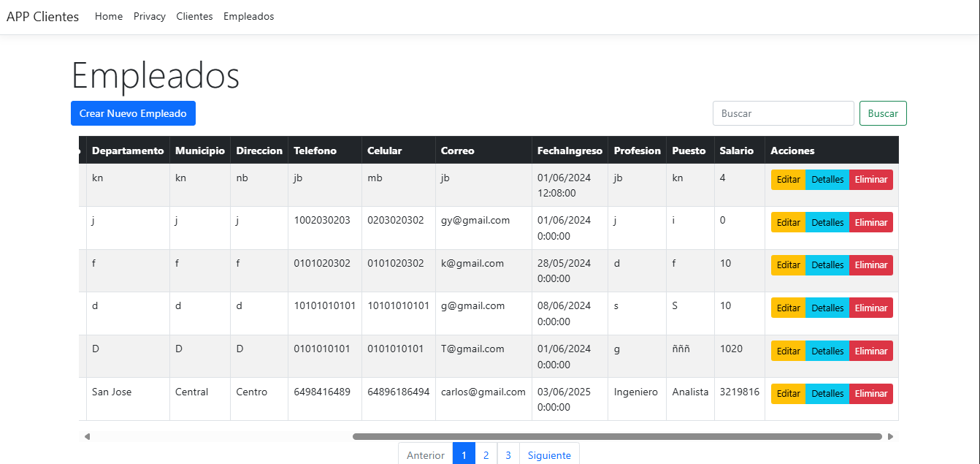Go to pagination page 2

pos(486,454)
